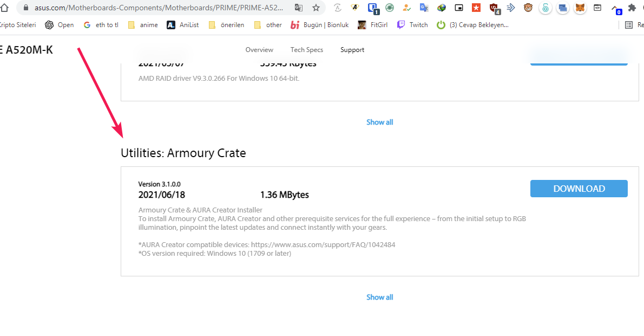Click 'Armoury Crate & AURA Creator Installer' text
Viewport: 644px width, 336px height.
point(200,210)
